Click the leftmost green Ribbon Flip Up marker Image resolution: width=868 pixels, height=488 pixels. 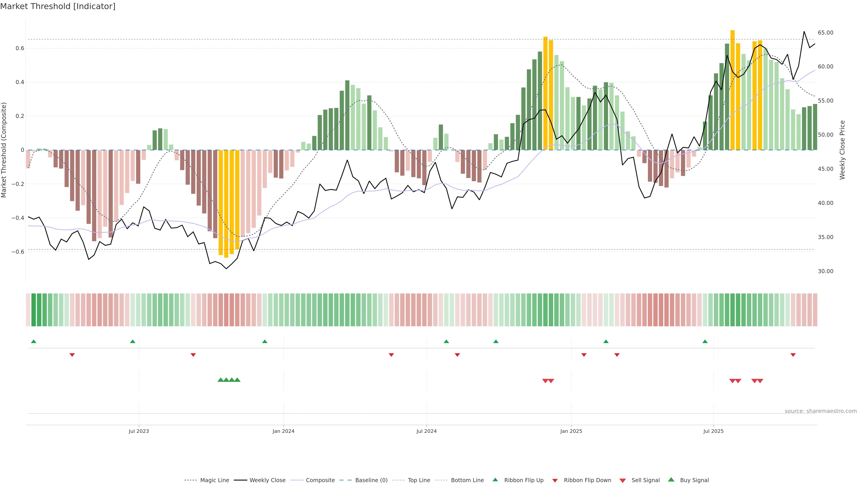33,342
